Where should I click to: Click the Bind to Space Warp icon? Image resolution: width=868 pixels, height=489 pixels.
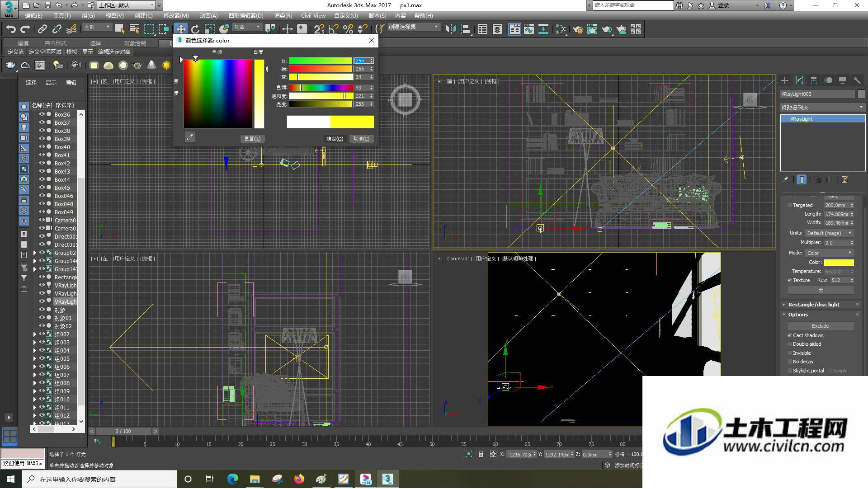[x=71, y=29]
